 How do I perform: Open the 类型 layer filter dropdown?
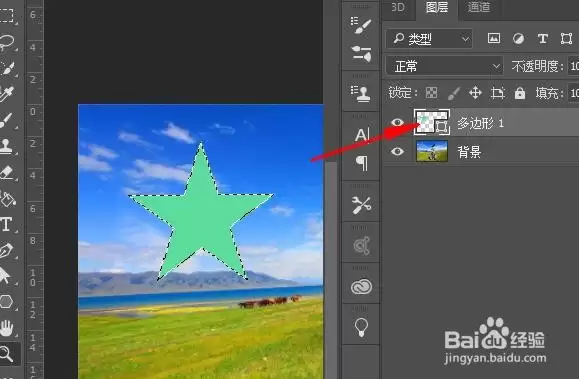429,38
